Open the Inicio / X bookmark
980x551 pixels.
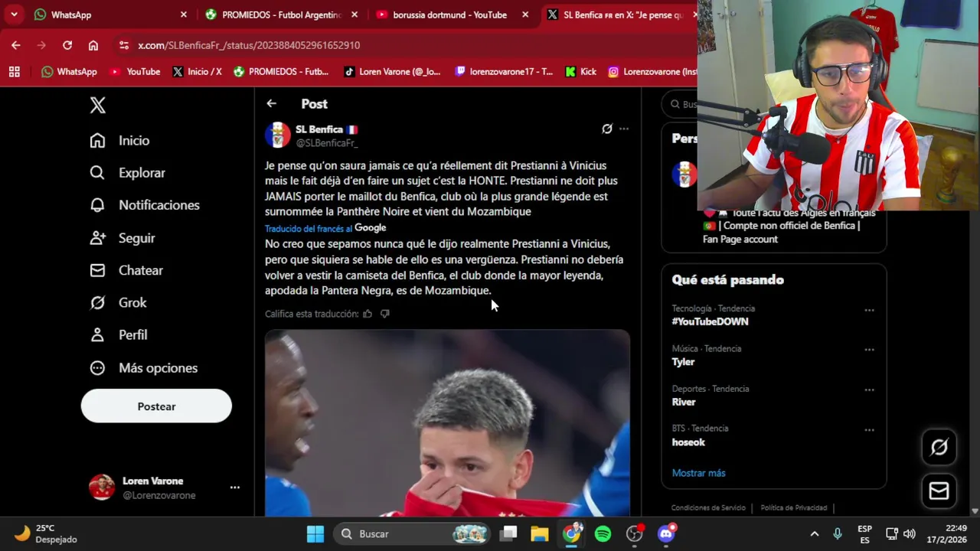tap(198, 71)
